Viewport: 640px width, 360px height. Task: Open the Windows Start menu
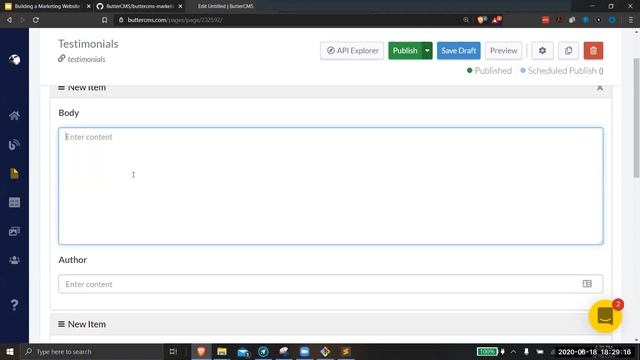[10, 351]
